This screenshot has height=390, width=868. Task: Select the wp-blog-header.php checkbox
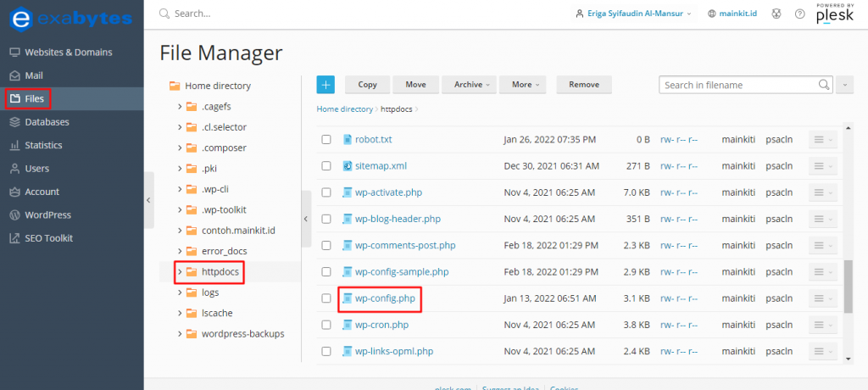point(326,219)
